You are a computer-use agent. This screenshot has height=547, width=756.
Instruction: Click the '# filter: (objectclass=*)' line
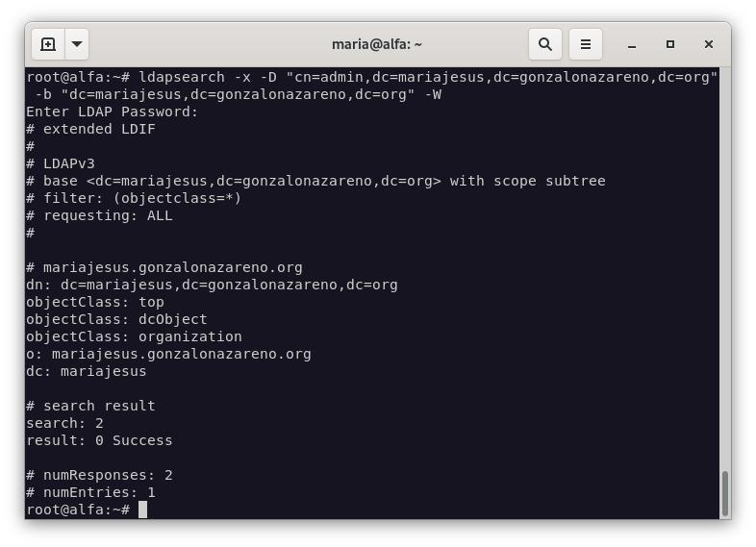(x=134, y=198)
